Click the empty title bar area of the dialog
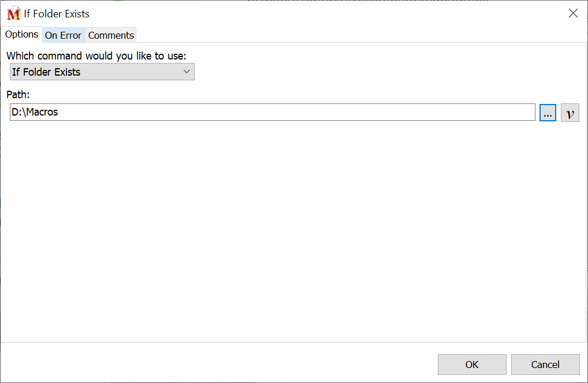Screen dimensions: 588x383 tap(318, 13)
